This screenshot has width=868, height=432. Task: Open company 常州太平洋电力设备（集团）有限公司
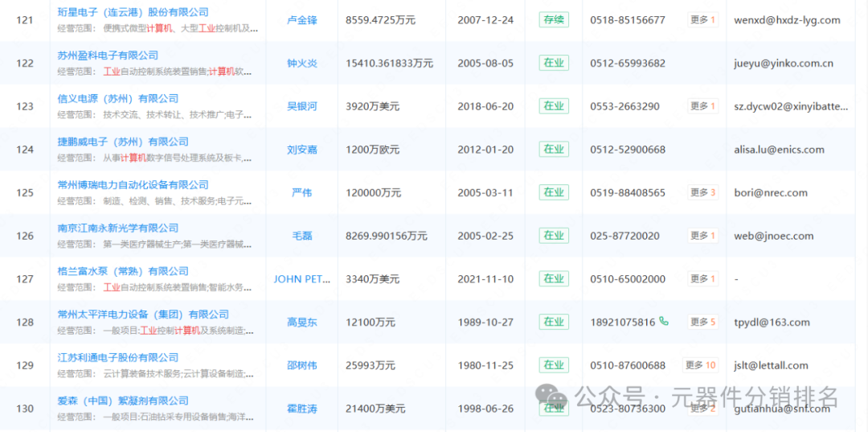(x=143, y=314)
